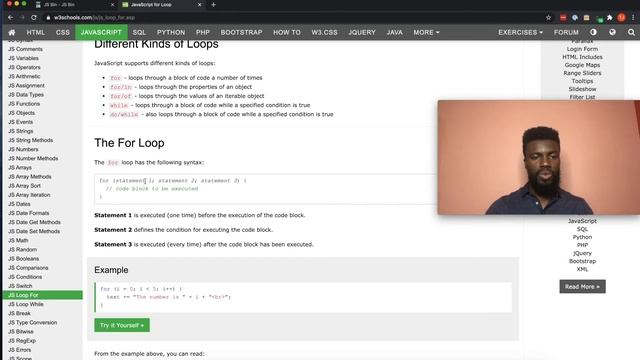Select the JAVASCRIPT navbar item
Viewport: 640px width, 360px height.
point(101,32)
